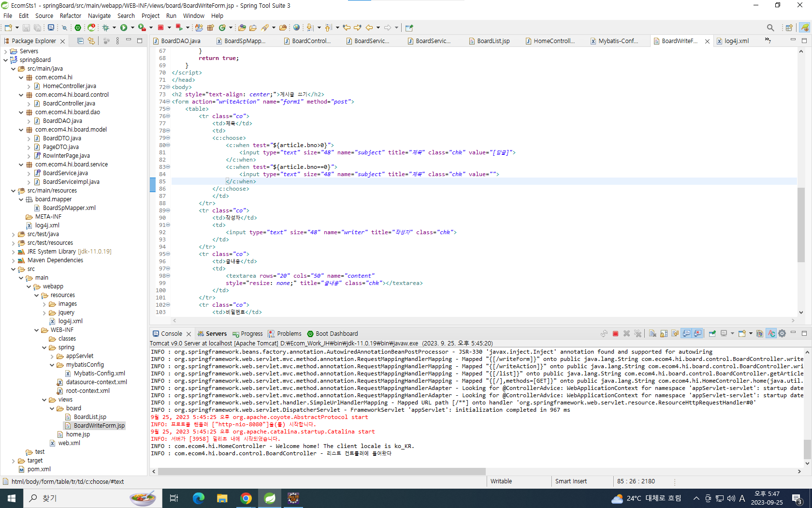
Task: Switch to the Problems tab
Action: pos(285,334)
